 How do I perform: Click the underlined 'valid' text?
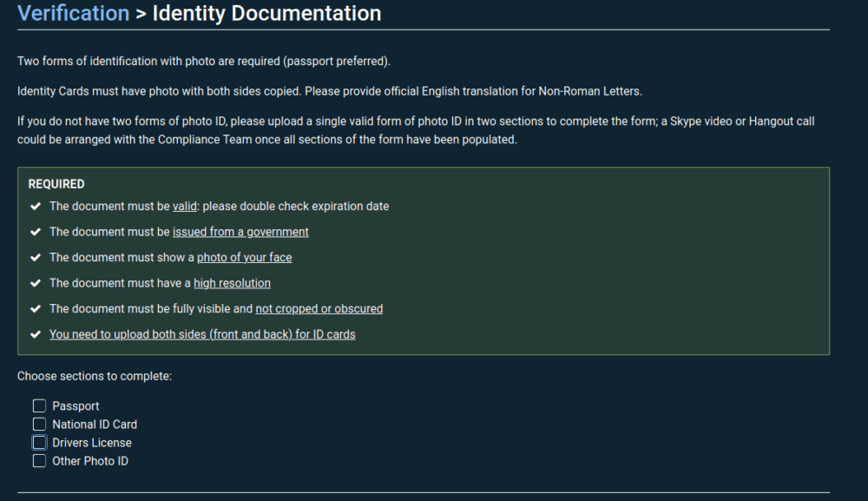(185, 207)
